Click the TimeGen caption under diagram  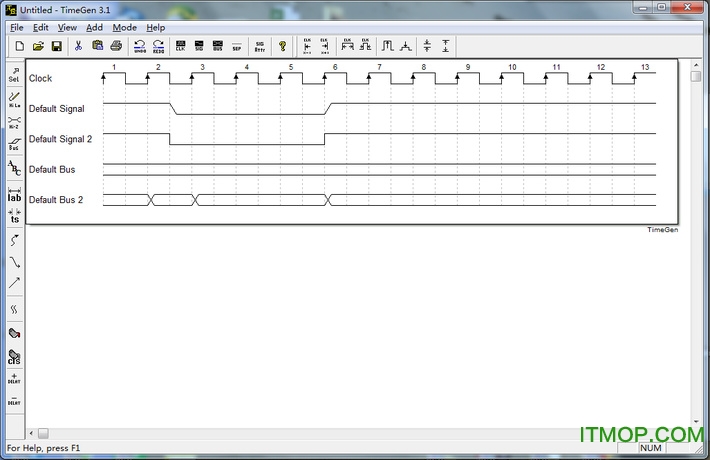point(662,230)
